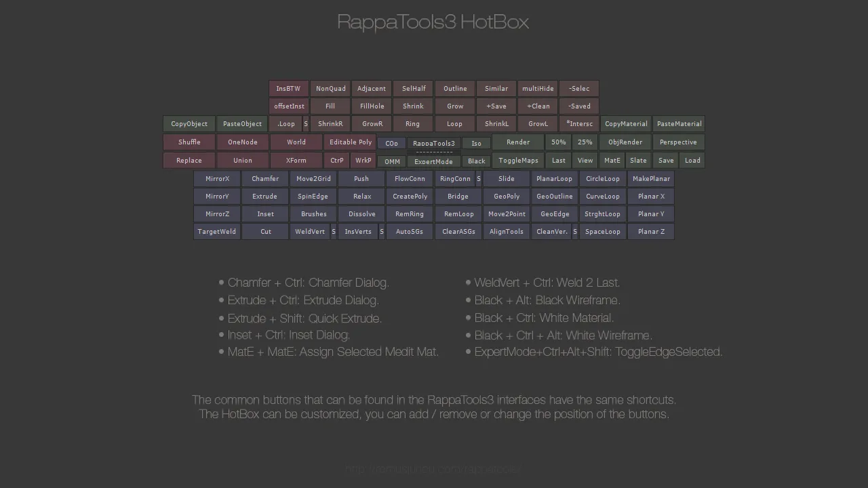Screen dimensions: 868x488
Task: Select the TargetWeld tool
Action: (216, 231)
